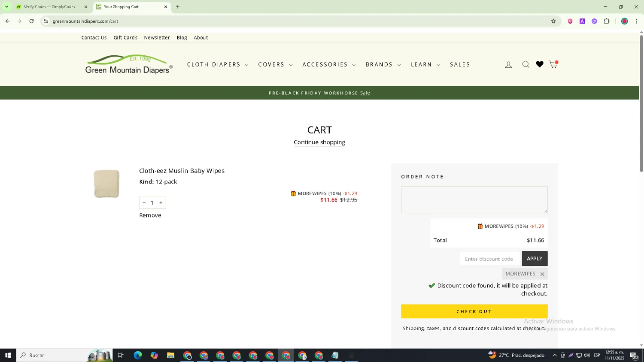Switch to the Verify Codes SimplyCodes tab

(49, 7)
